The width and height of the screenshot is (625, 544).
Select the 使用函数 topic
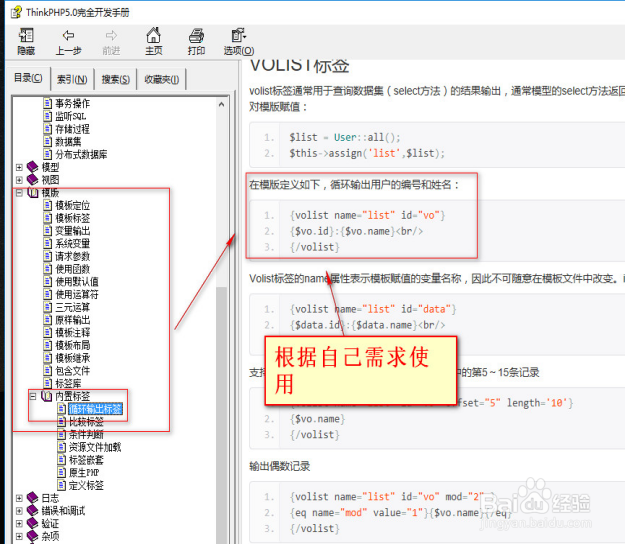tap(73, 269)
